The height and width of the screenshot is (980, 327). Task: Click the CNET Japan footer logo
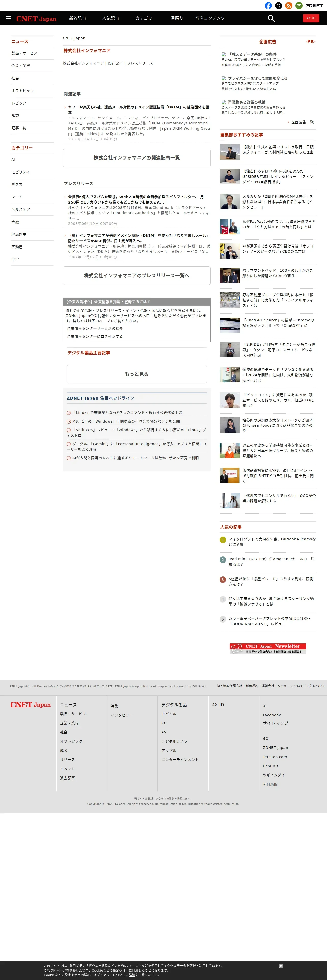click(31, 704)
